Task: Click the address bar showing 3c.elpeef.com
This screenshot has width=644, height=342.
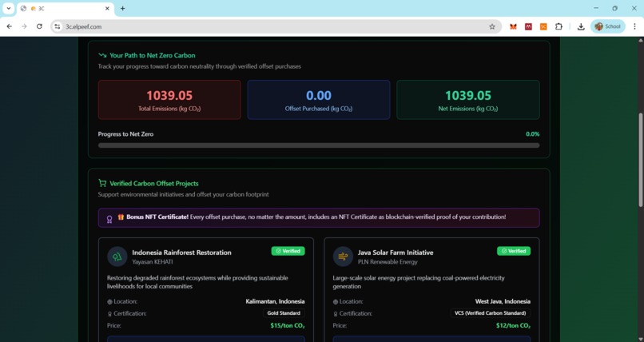Action: click(276, 26)
